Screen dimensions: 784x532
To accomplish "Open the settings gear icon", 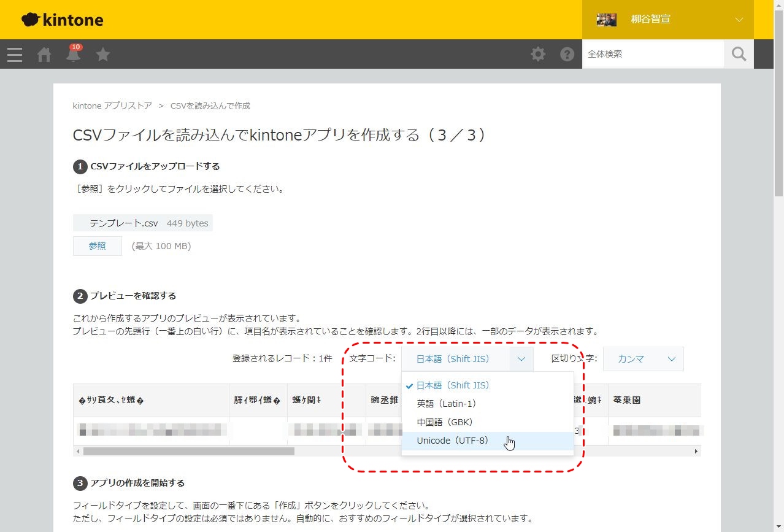I will point(538,55).
